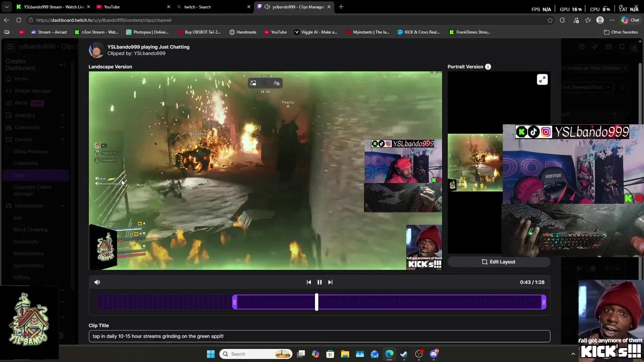Open the browser profile avatar
Screen dimensions: 644x362
(x=600, y=20)
